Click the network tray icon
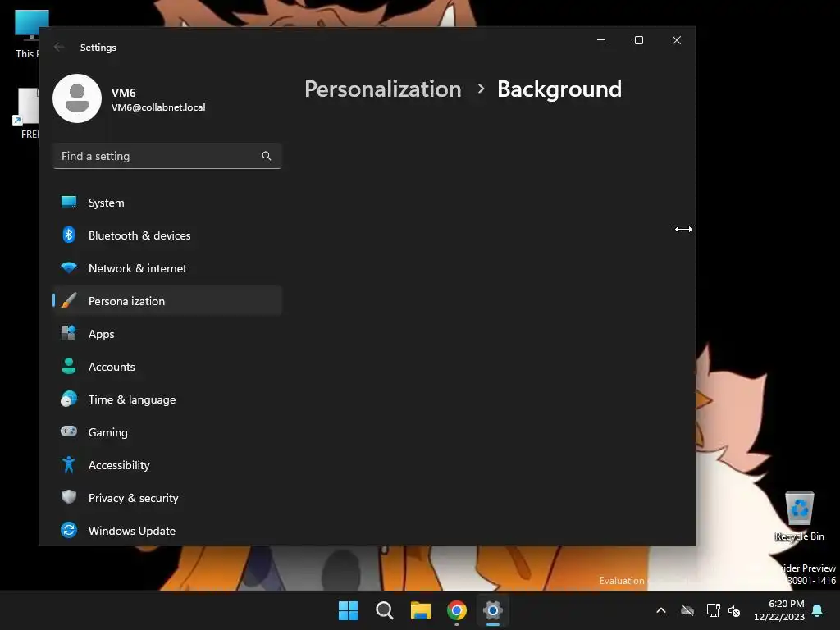The width and height of the screenshot is (840, 630). (713, 610)
